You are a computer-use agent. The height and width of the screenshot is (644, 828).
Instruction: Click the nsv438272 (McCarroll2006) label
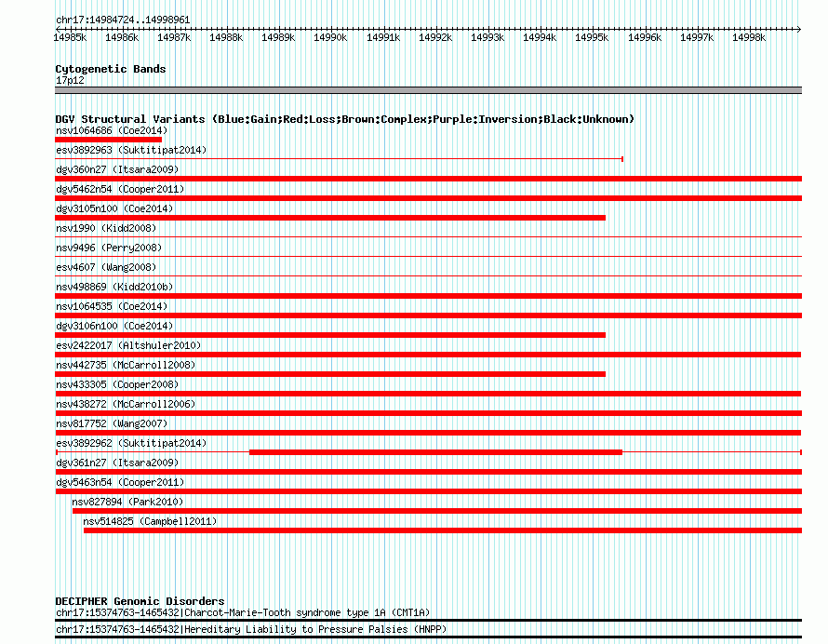[x=126, y=404]
